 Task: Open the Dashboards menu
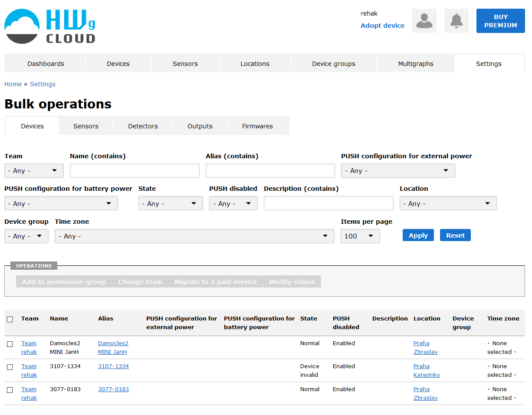click(46, 64)
